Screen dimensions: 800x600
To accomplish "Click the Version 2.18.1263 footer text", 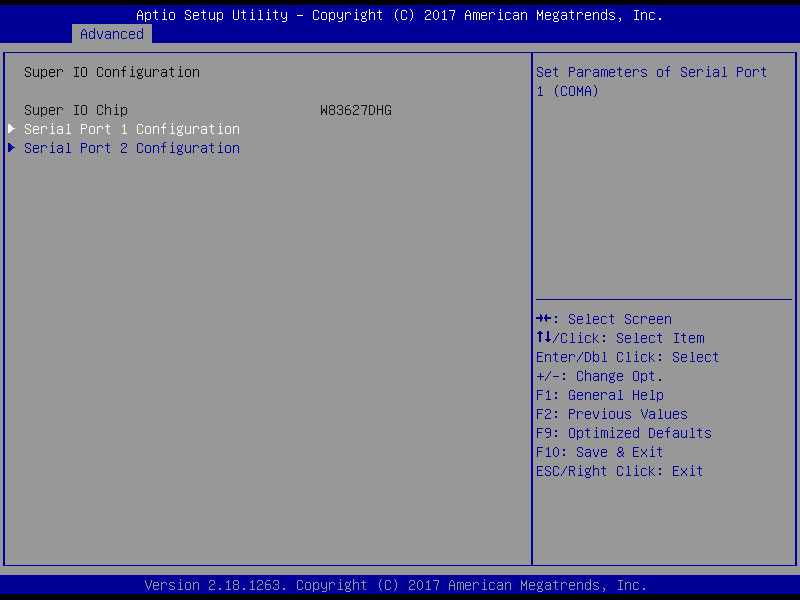I will (x=395, y=585).
